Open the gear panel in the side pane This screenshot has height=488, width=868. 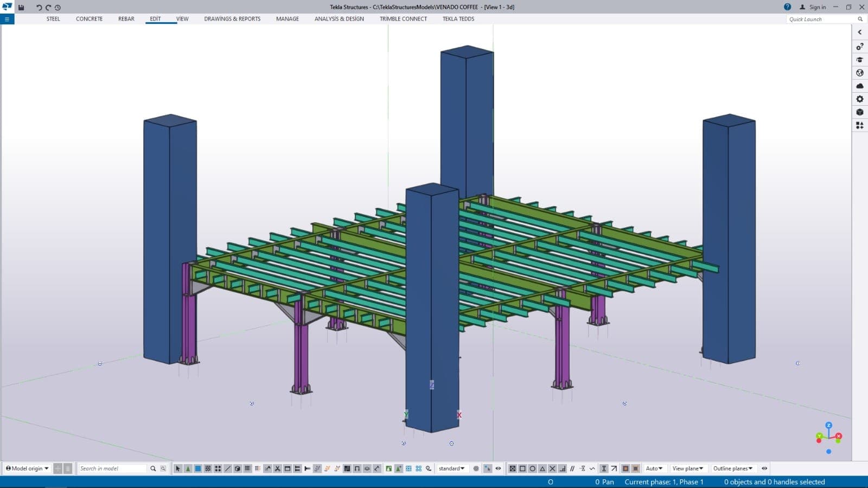point(859,99)
